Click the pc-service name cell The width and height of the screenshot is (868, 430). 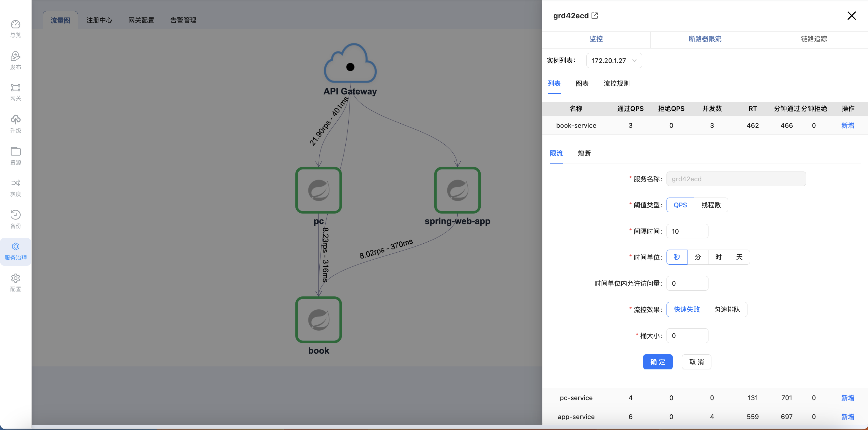(x=576, y=398)
